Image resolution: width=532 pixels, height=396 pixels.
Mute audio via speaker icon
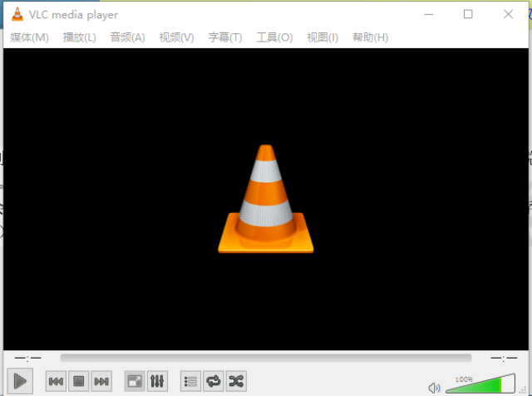pos(434,388)
